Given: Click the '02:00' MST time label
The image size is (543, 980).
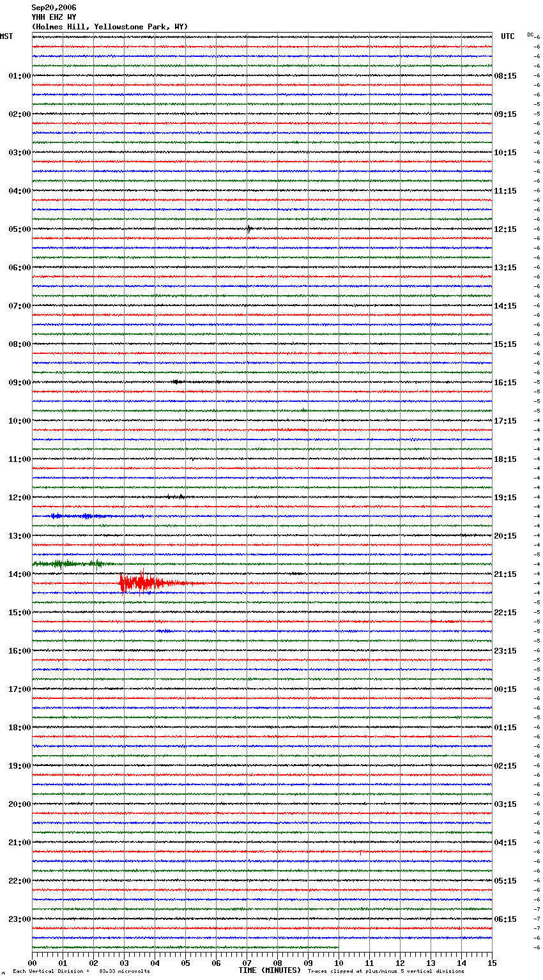Looking at the screenshot, I should click(20, 114).
